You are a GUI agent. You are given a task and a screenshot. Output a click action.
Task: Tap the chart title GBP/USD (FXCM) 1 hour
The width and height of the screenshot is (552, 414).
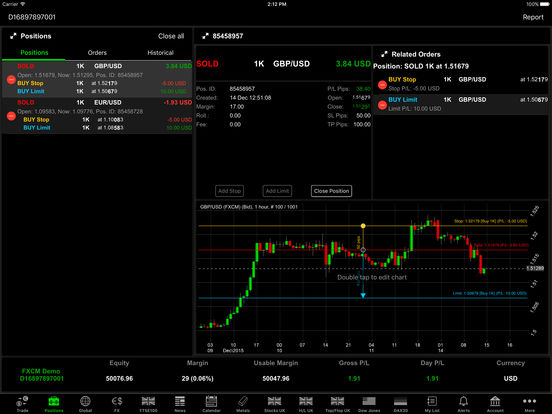point(249,207)
